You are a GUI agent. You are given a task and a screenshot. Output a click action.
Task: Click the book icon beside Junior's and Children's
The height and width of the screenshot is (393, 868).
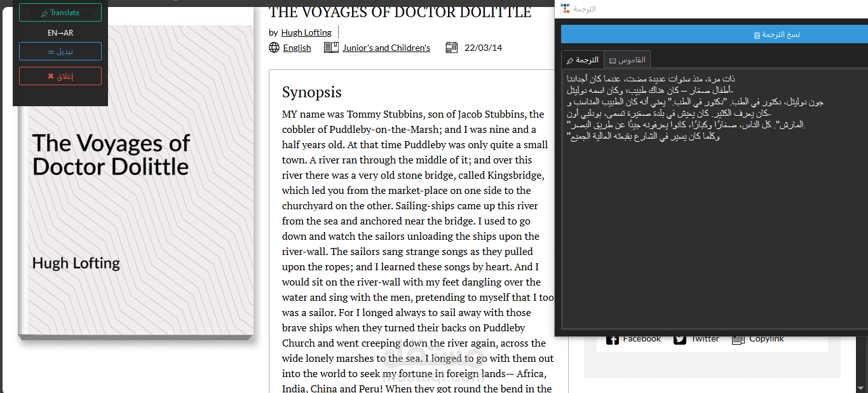click(330, 47)
